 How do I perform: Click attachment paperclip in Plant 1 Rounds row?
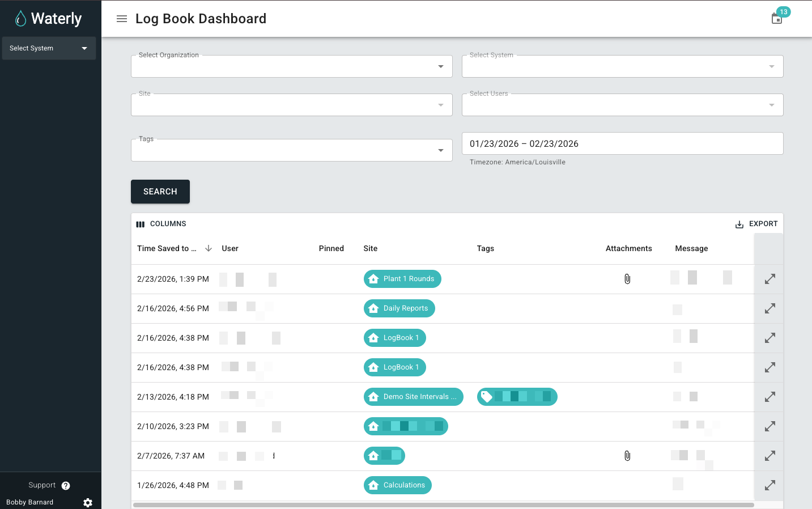627,279
